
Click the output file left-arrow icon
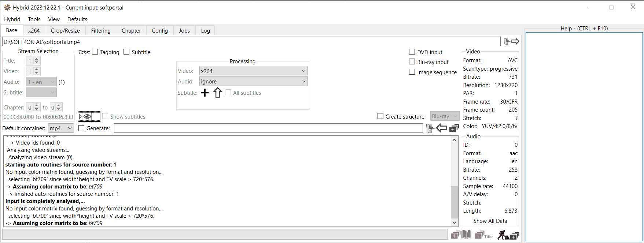point(441,128)
